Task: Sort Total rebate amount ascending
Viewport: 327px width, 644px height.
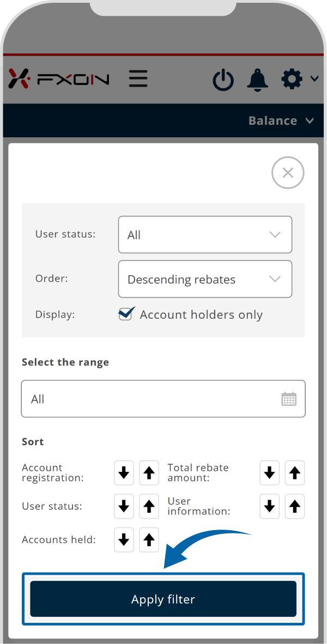Action: coord(295,473)
